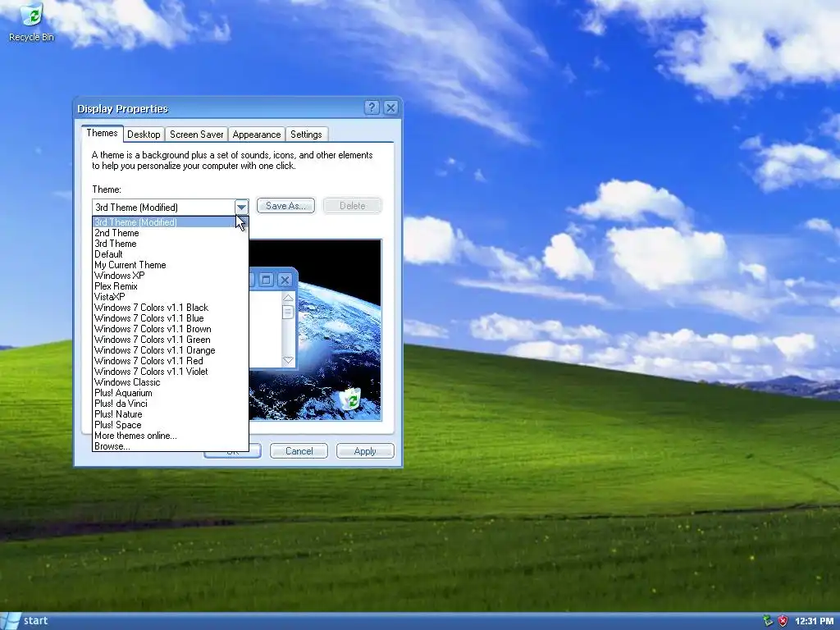Select 2nd Theme from the dropdown list

click(171, 232)
